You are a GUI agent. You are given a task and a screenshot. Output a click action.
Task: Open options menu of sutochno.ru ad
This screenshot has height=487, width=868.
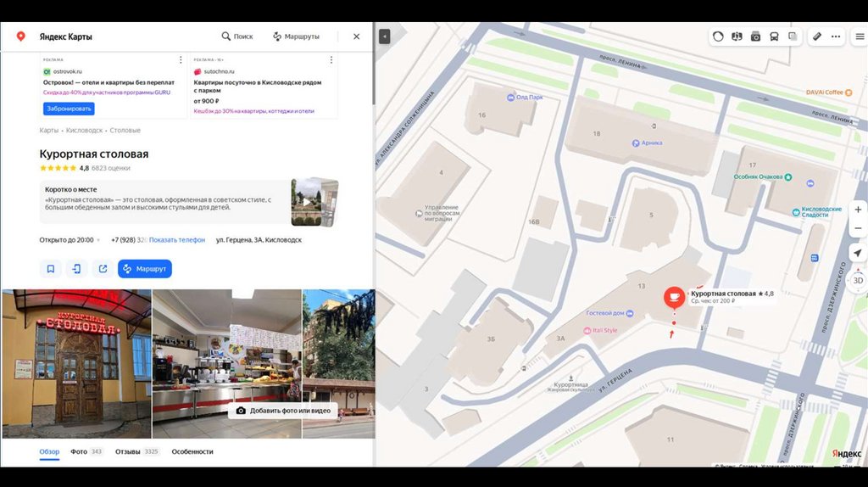pos(331,60)
